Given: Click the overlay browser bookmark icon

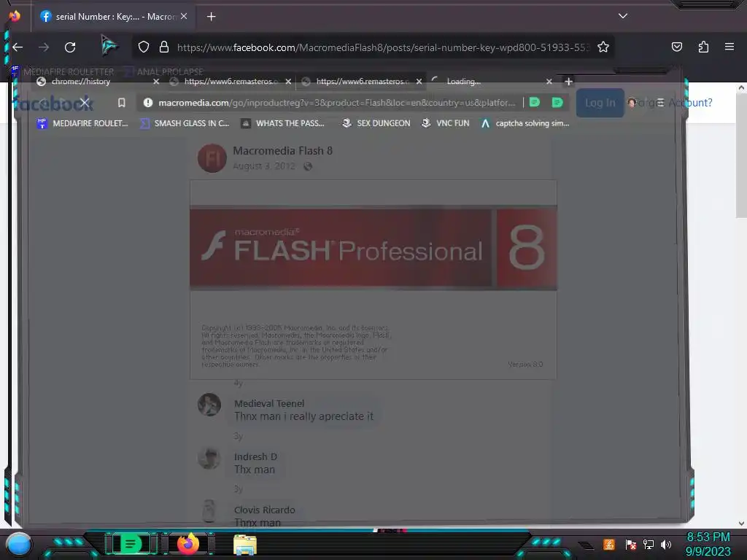Looking at the screenshot, I should tap(122, 102).
